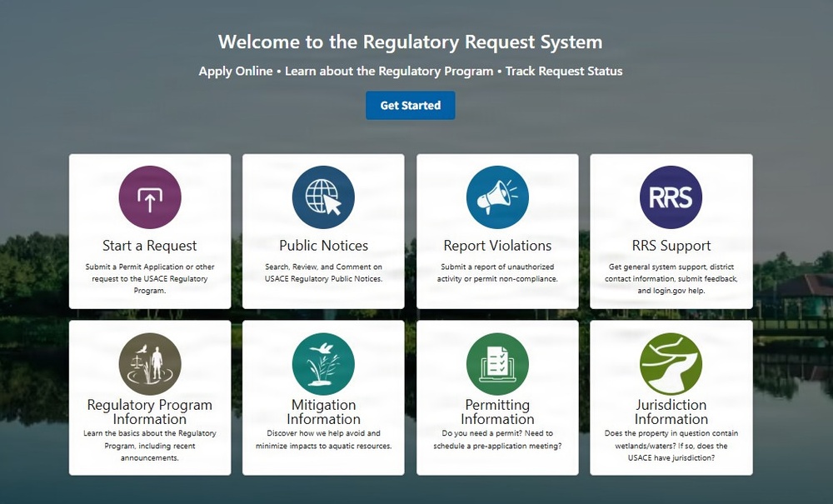833x504 pixels.
Task: Click 'Learn the basics about the Regulatory Program' text
Action: coord(150,446)
